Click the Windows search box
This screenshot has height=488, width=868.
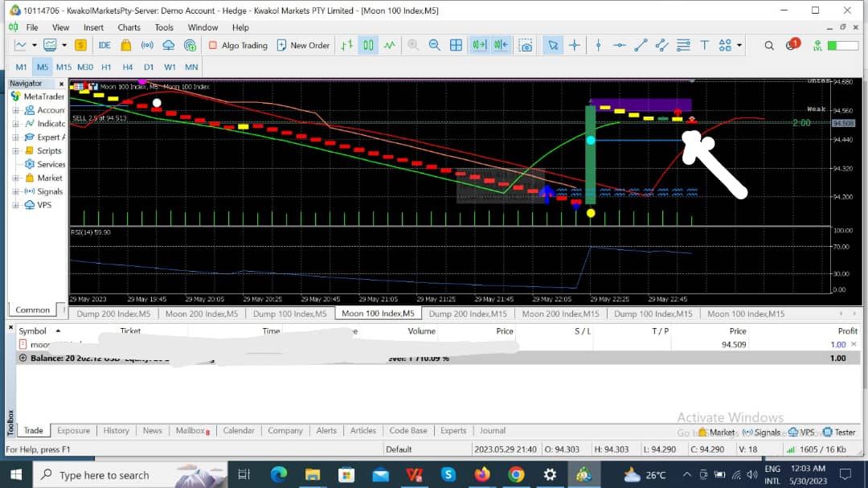tap(130, 474)
